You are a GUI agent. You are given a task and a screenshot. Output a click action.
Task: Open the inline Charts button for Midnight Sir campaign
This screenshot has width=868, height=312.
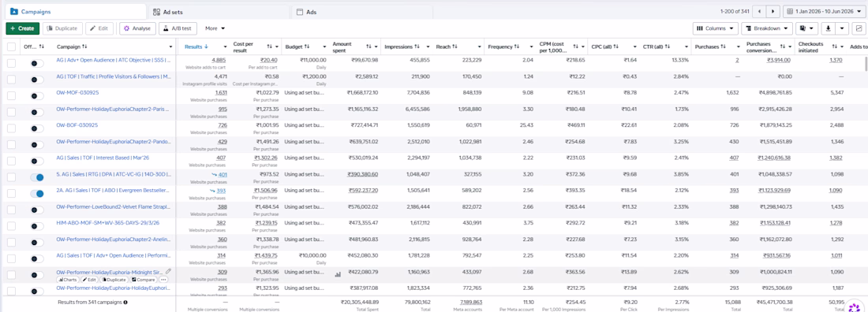pos(68,280)
